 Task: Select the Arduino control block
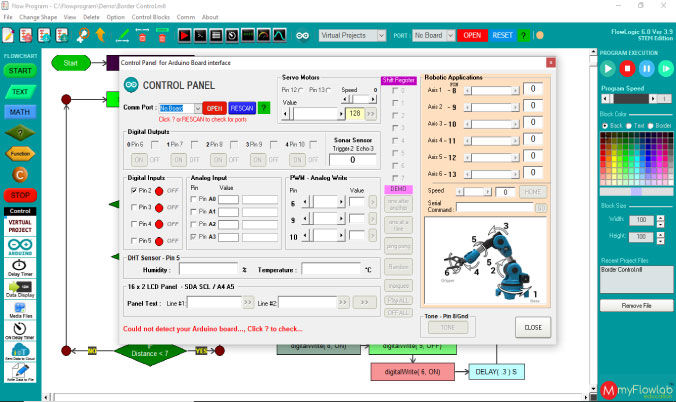coord(20,247)
